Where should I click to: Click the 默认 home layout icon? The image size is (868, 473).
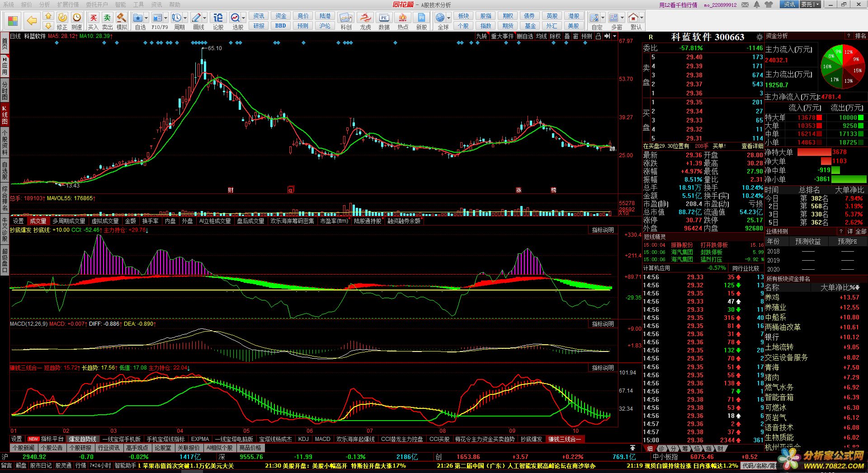coord(633,18)
